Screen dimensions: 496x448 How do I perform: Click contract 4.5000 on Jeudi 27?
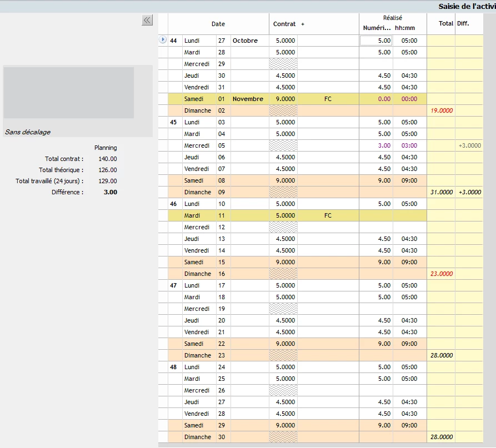pos(285,402)
